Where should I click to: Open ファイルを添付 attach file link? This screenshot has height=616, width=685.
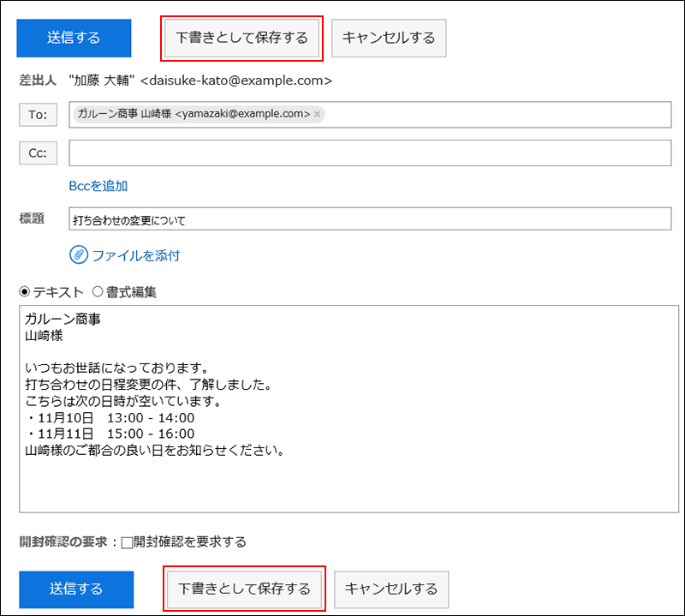[x=136, y=255]
